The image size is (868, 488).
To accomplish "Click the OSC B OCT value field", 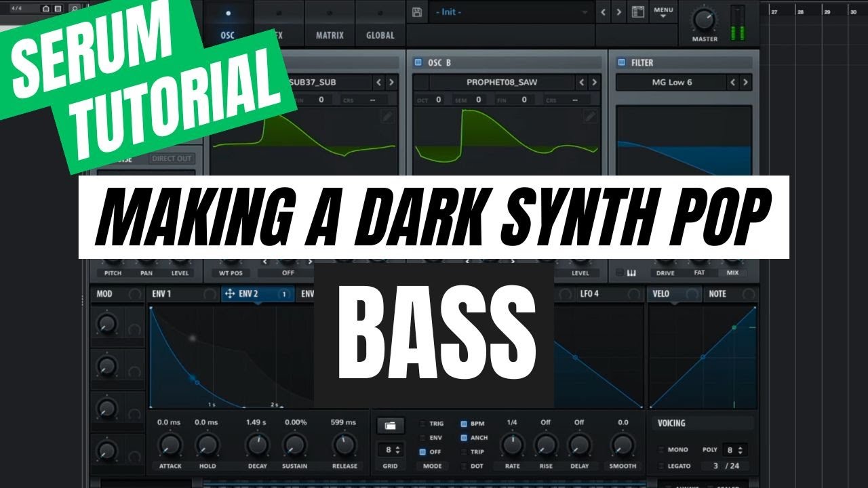I will tap(438, 100).
